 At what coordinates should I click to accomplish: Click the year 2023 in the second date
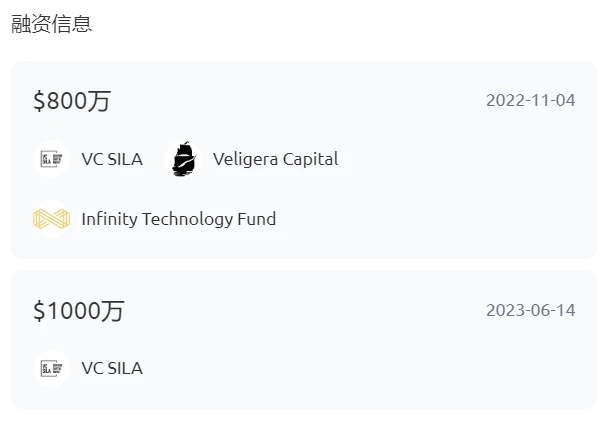[503, 310]
